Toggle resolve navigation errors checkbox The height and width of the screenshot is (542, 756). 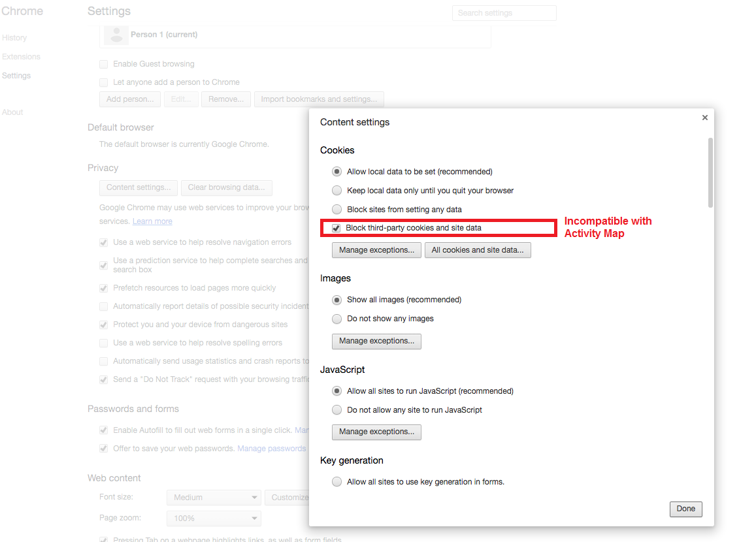tap(104, 242)
